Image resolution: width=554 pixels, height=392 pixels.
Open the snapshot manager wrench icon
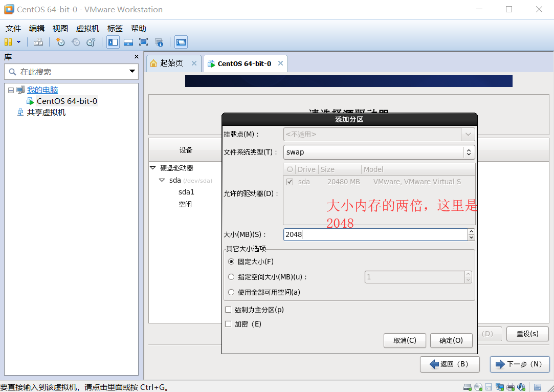[91, 42]
